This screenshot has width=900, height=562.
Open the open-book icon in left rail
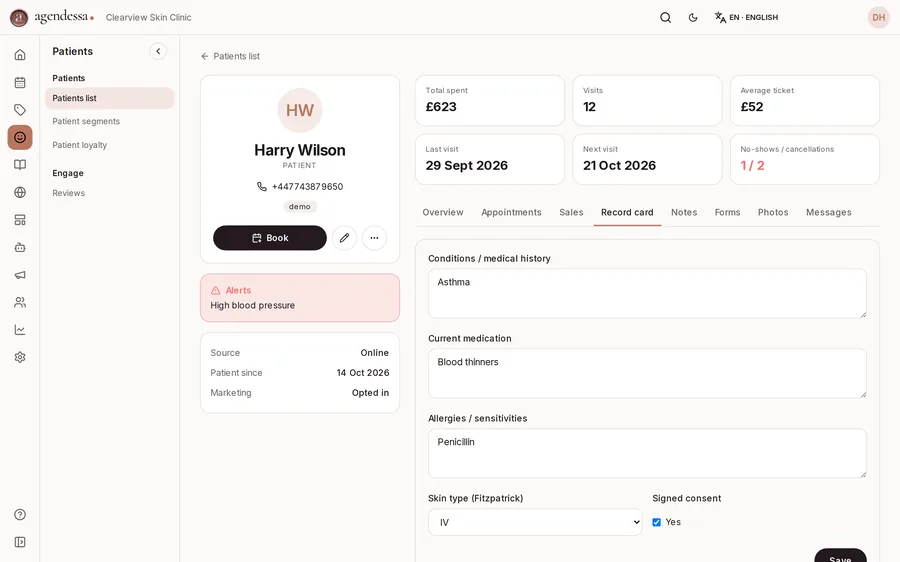point(20,165)
